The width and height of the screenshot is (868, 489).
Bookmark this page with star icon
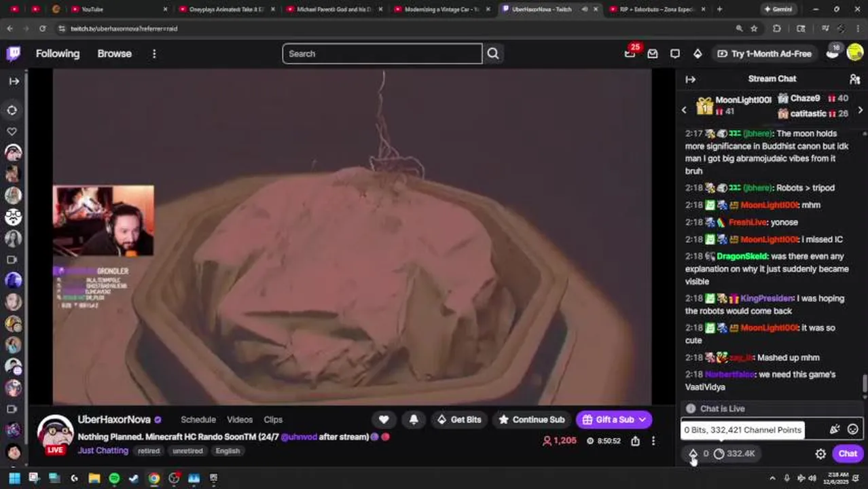(754, 29)
